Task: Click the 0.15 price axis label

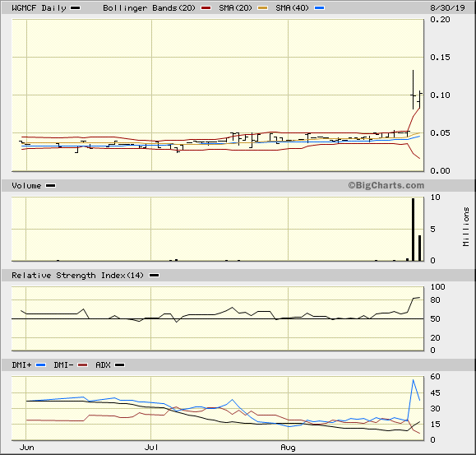Action: [x=440, y=57]
